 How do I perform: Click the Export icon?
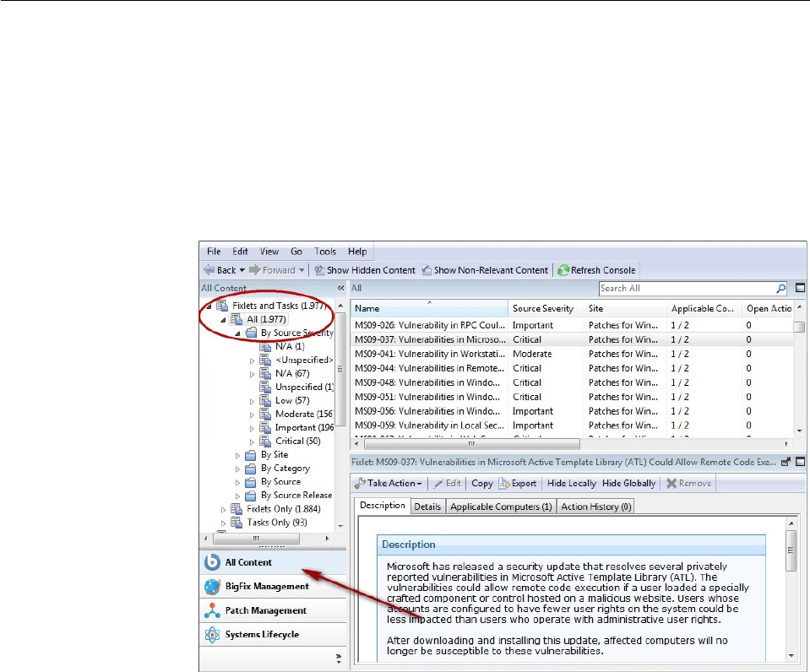pos(504,484)
